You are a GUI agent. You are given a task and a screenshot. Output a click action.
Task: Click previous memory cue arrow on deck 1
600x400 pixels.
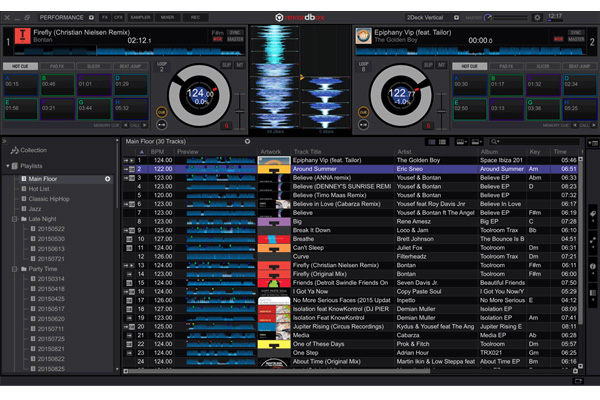point(125,126)
